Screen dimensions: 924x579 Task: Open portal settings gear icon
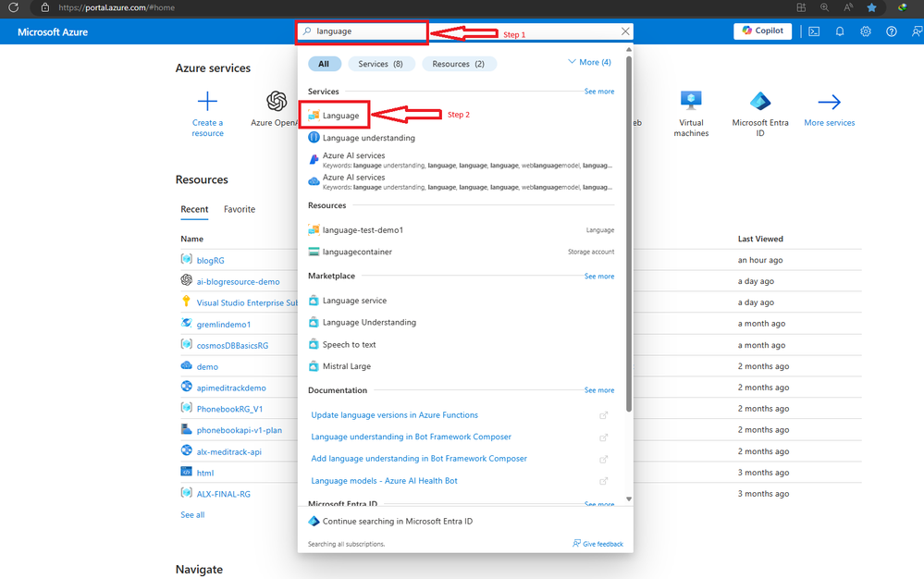[866, 31]
